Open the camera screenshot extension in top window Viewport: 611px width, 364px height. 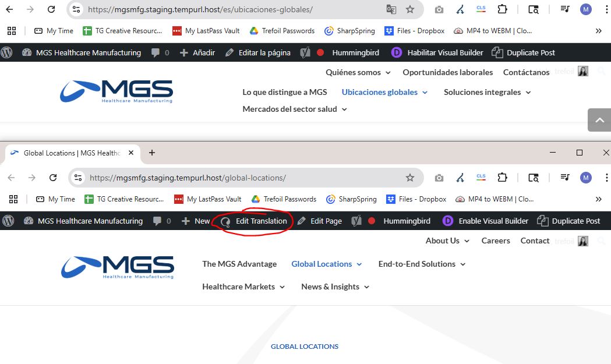[x=439, y=9]
